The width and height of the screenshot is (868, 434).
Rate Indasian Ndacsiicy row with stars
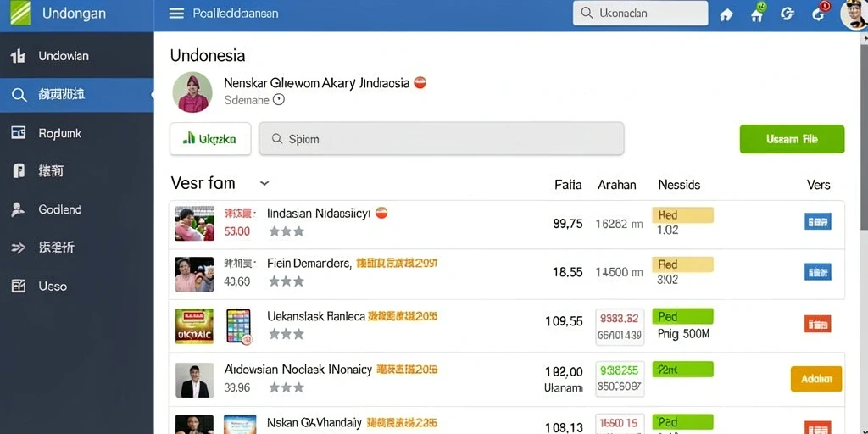click(x=287, y=231)
